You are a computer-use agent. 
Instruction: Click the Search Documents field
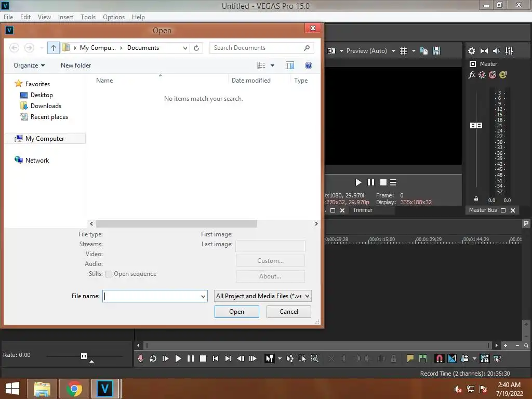click(x=262, y=48)
